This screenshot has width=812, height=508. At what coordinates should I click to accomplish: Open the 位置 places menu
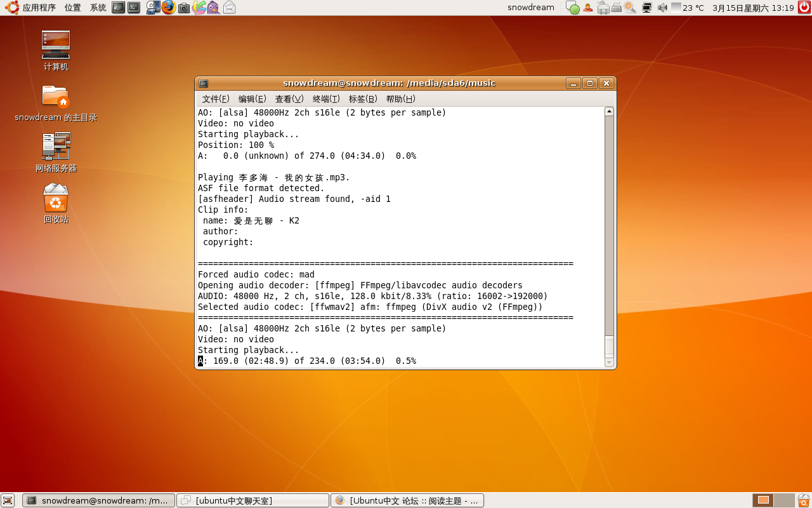(72, 8)
